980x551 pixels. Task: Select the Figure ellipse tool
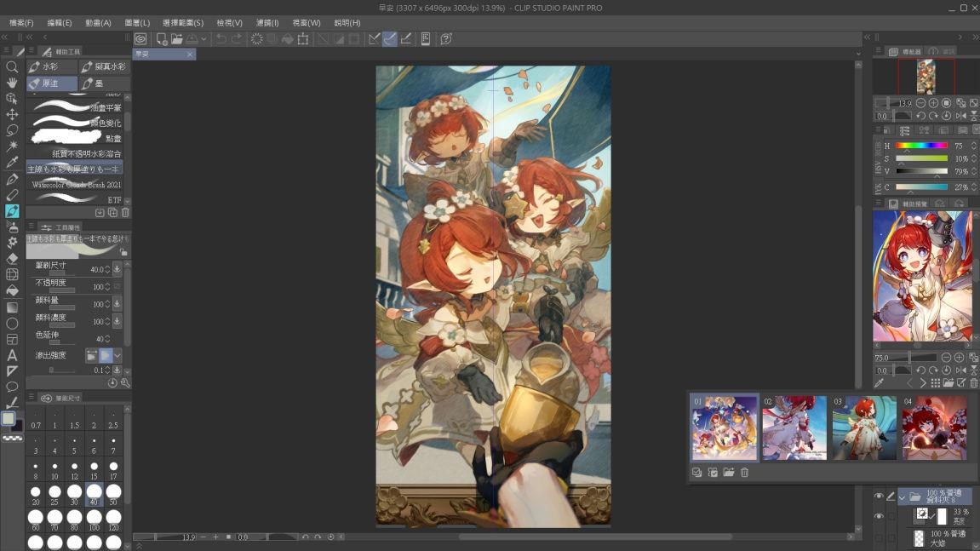coord(12,324)
